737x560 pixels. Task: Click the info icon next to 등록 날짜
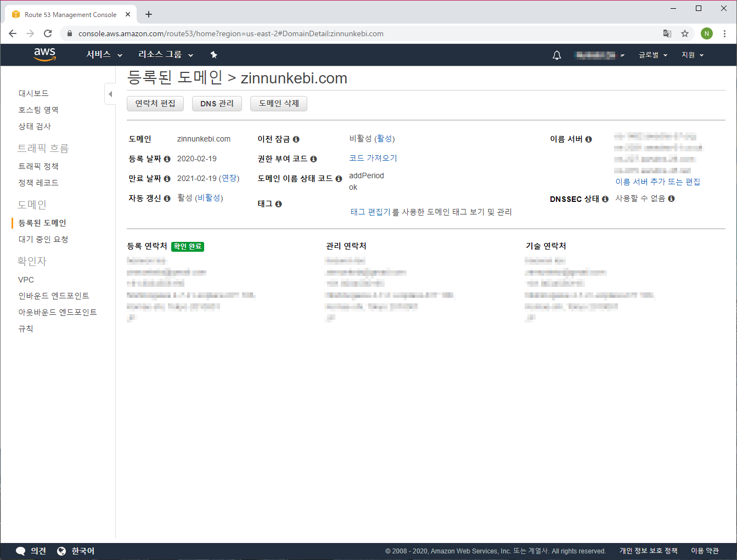pyautogui.click(x=167, y=159)
